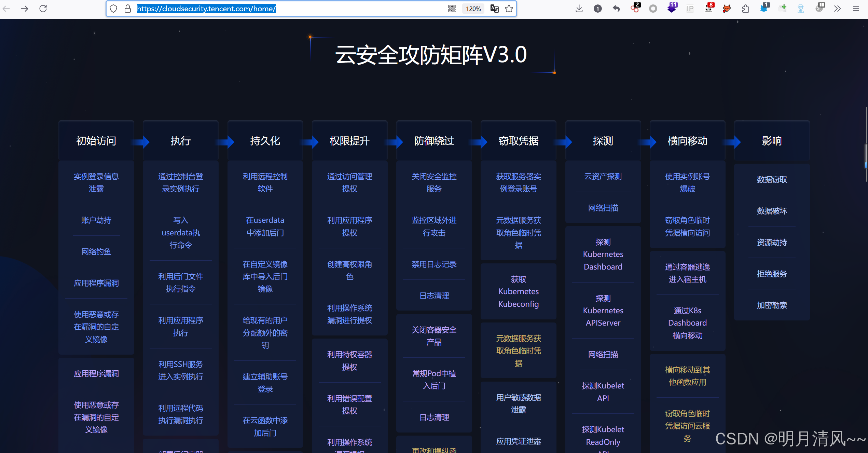Viewport: 868px width, 453px height.
Task: Select the 横向移动 column header
Action: [688, 141]
